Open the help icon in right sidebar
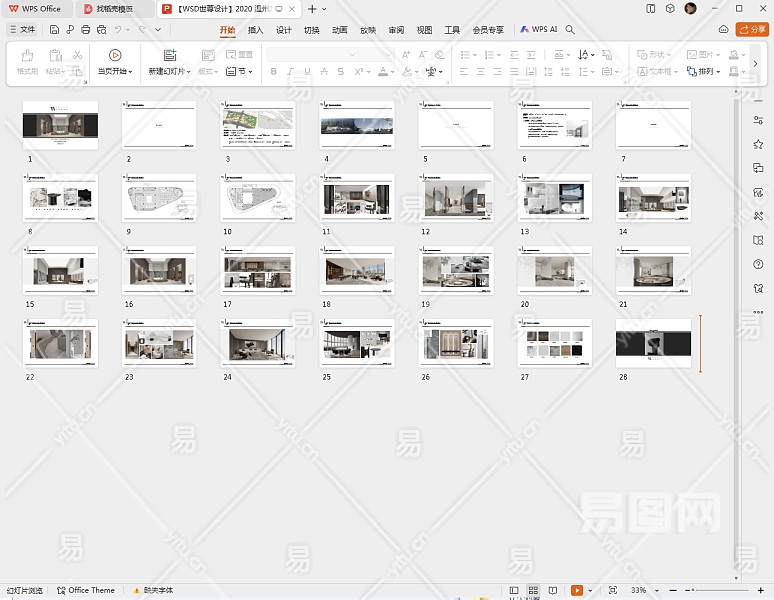 758,264
